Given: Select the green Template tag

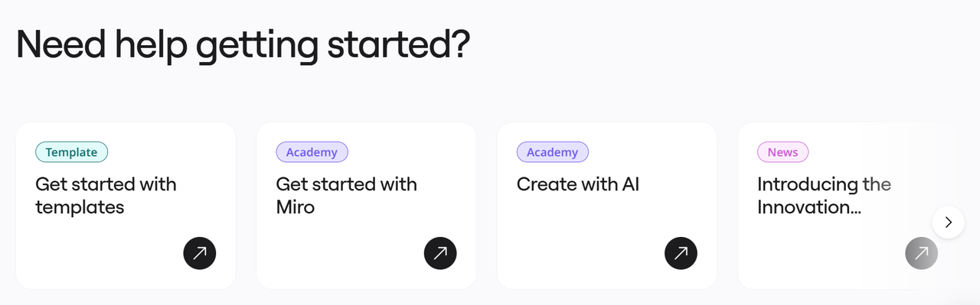Looking at the screenshot, I should (x=72, y=152).
